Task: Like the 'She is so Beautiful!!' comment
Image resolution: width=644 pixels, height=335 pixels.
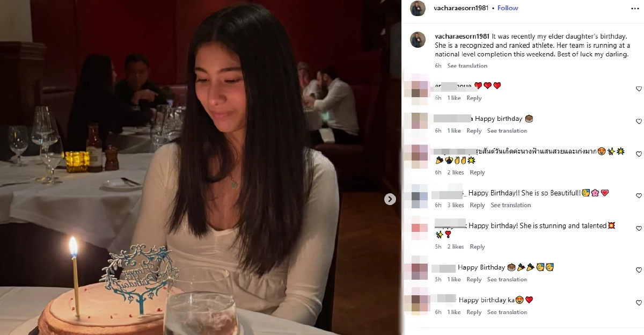Action: tap(639, 196)
